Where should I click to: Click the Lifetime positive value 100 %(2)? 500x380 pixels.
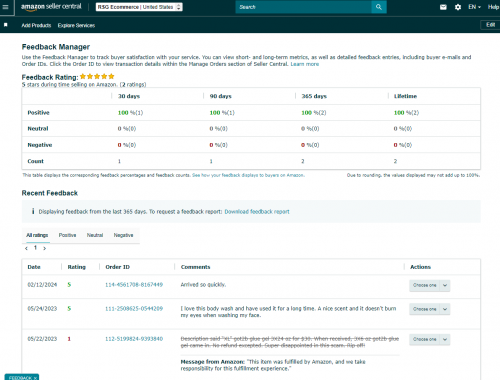pos(406,113)
